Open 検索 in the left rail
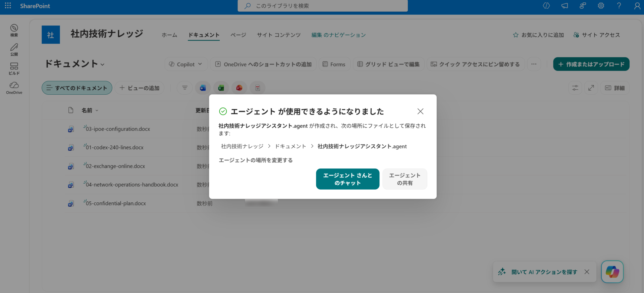644x293 pixels. [x=14, y=30]
